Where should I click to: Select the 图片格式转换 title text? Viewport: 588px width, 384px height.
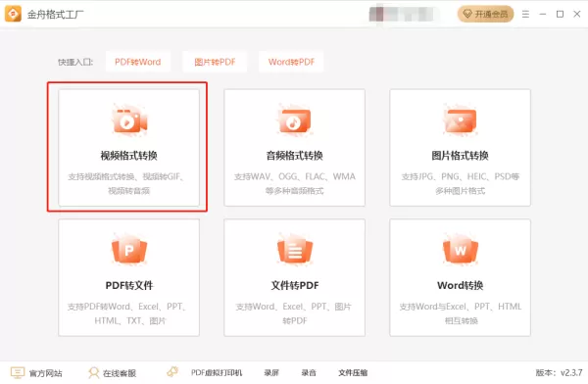[x=461, y=156]
